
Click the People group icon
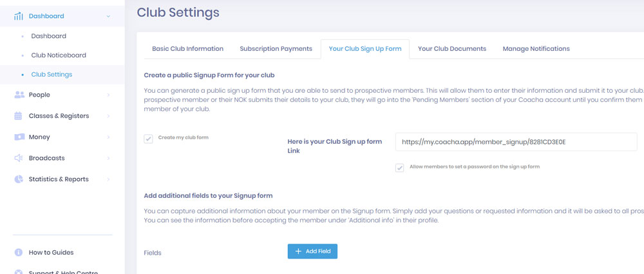coord(19,95)
